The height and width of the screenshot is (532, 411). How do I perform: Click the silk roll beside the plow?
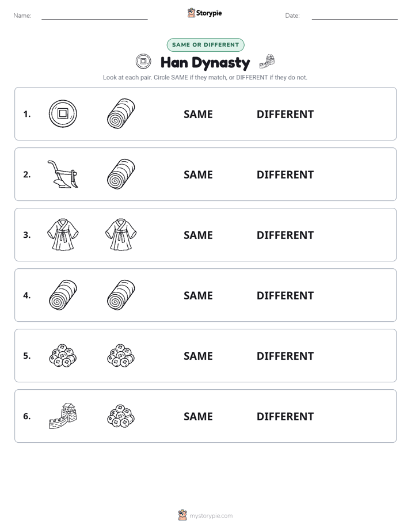pos(121,174)
